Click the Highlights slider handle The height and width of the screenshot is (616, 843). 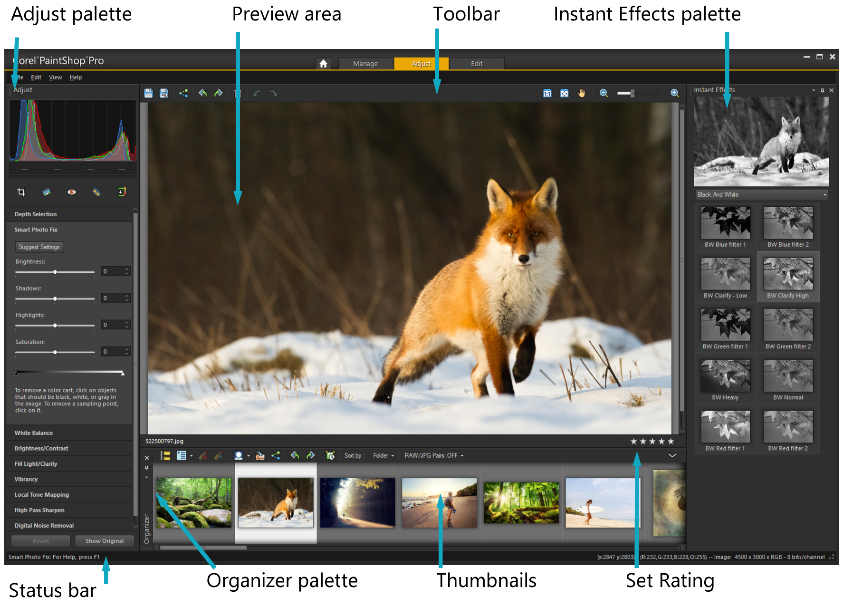(x=55, y=326)
